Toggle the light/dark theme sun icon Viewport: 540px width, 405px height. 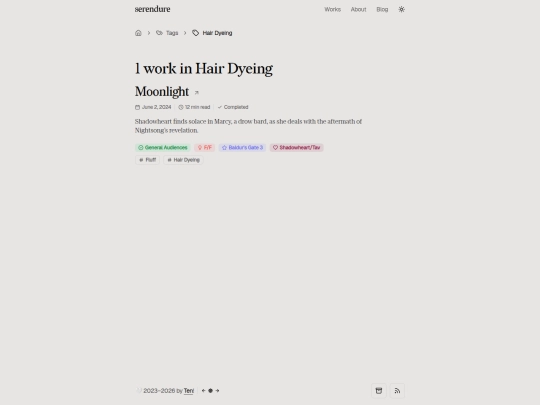point(401,10)
